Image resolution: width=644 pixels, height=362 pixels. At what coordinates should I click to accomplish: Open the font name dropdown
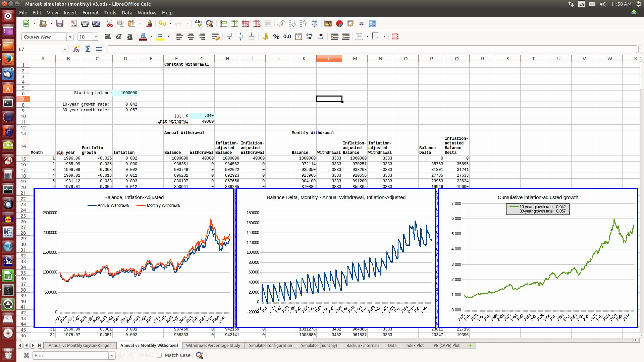[x=70, y=37]
